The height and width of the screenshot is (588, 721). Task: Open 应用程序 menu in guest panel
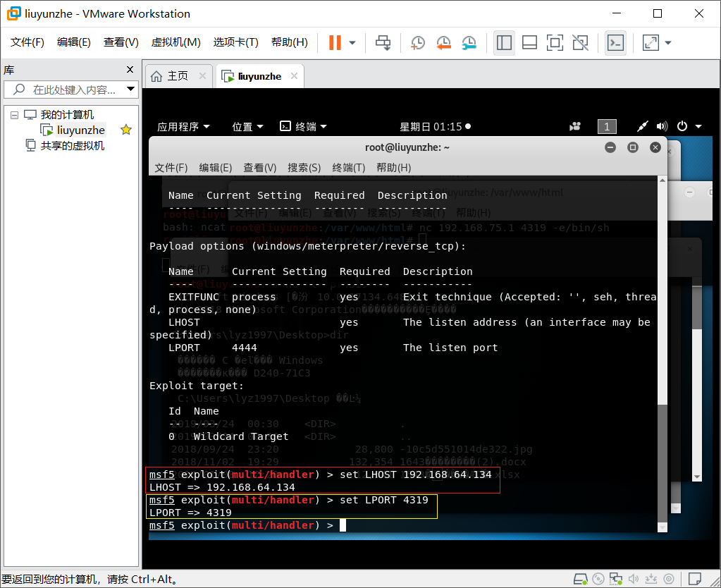(x=183, y=126)
